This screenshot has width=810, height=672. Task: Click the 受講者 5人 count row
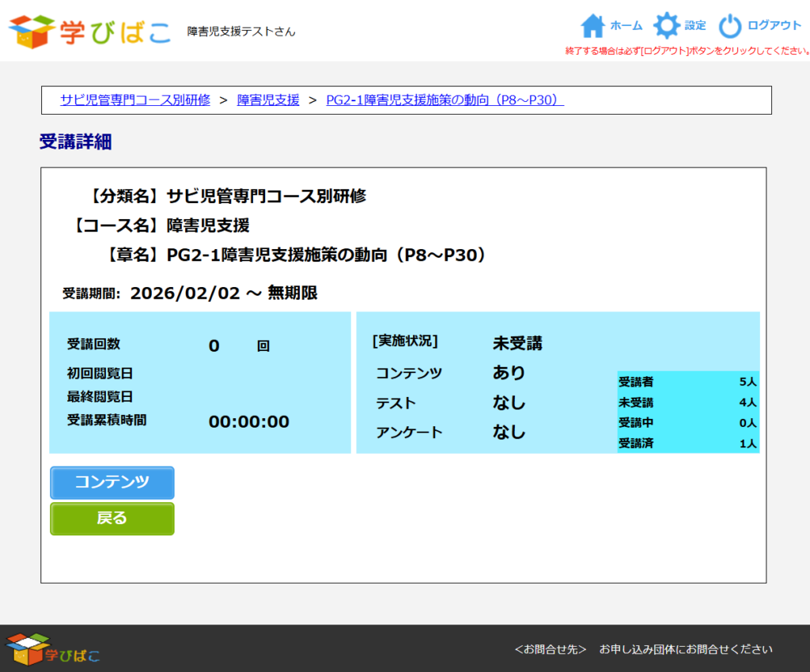click(687, 382)
